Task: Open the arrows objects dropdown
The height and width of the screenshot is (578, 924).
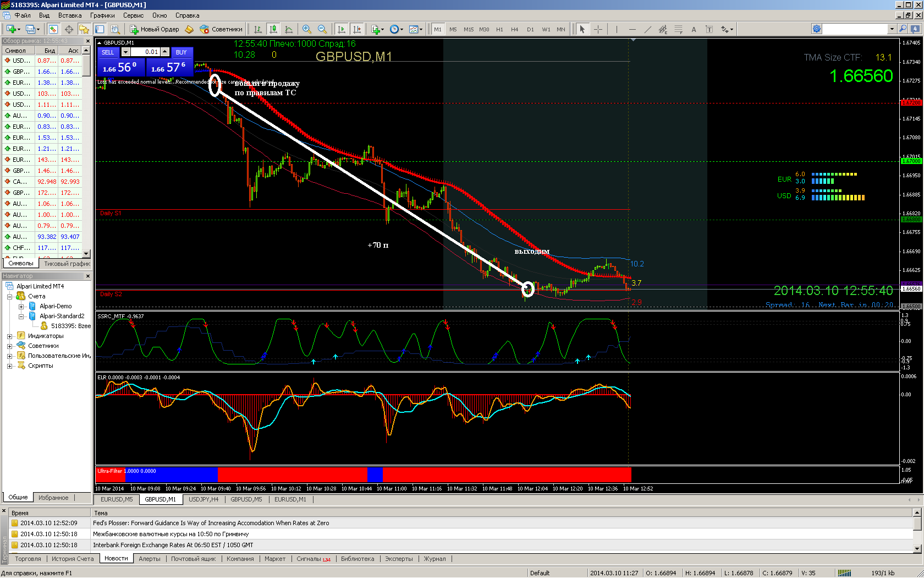Action: (727, 29)
